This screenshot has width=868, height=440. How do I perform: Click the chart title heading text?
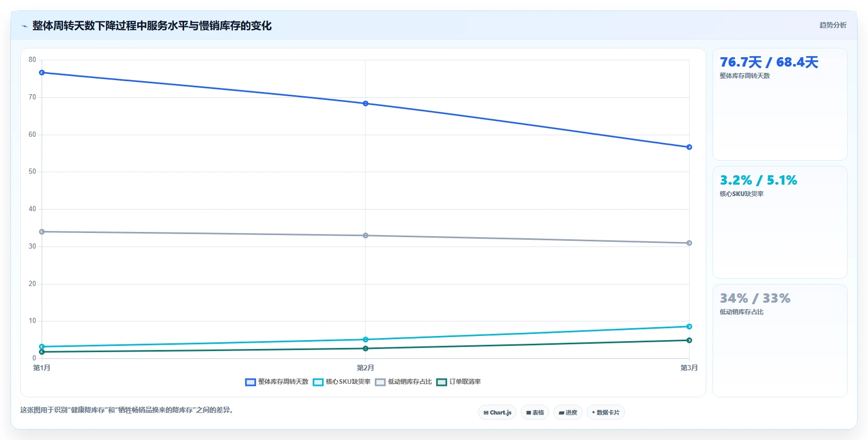(152, 26)
